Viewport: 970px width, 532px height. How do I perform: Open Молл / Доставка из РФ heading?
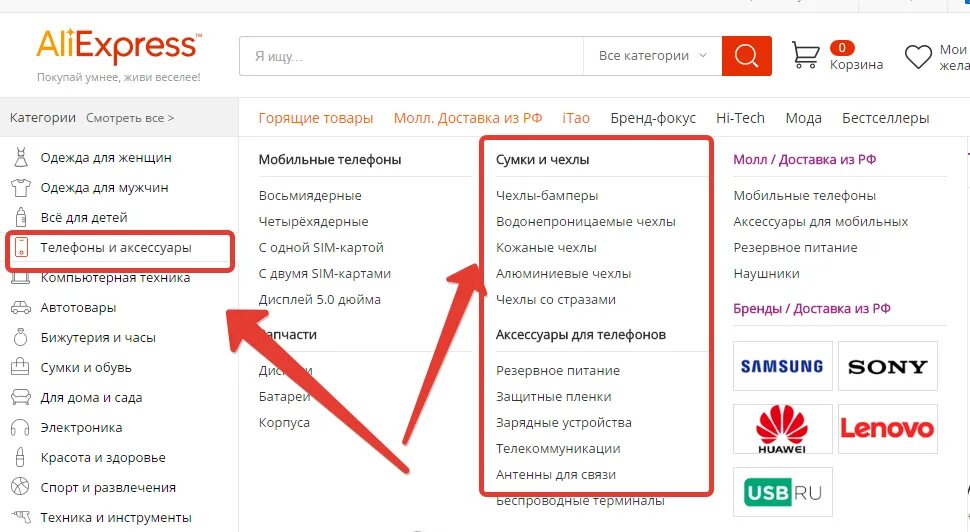click(x=804, y=160)
